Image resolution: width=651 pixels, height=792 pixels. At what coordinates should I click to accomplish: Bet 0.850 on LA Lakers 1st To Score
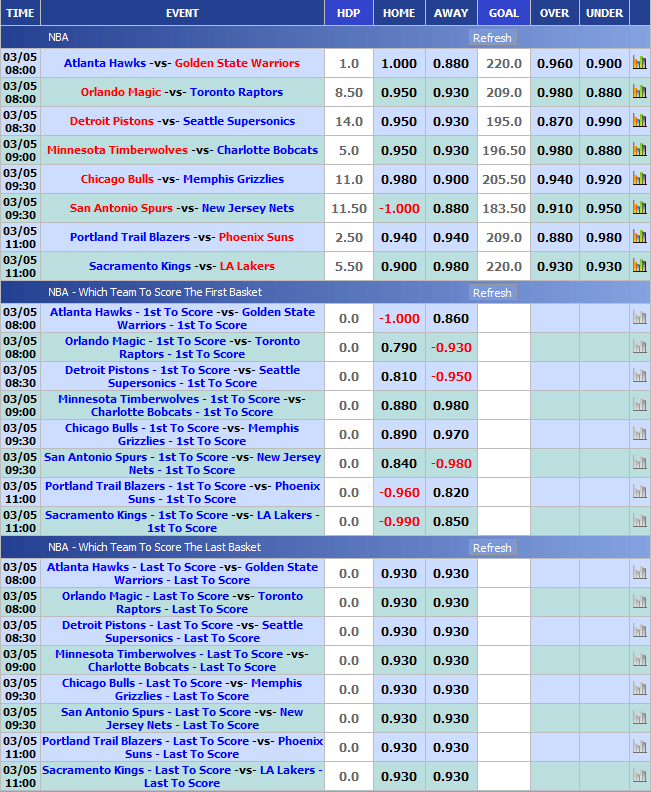(x=451, y=522)
